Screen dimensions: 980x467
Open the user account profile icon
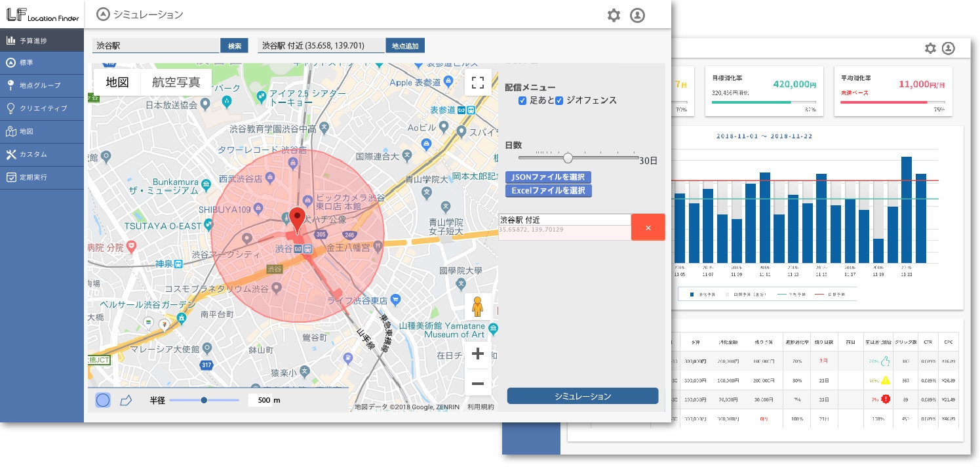tap(637, 15)
